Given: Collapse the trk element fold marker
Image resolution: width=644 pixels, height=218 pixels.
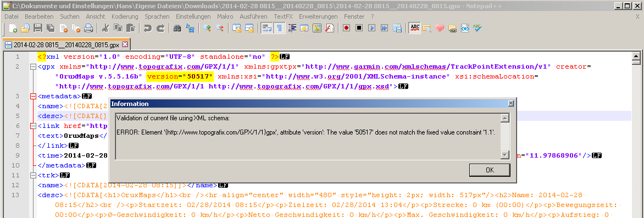Looking at the screenshot, I should (33, 175).
